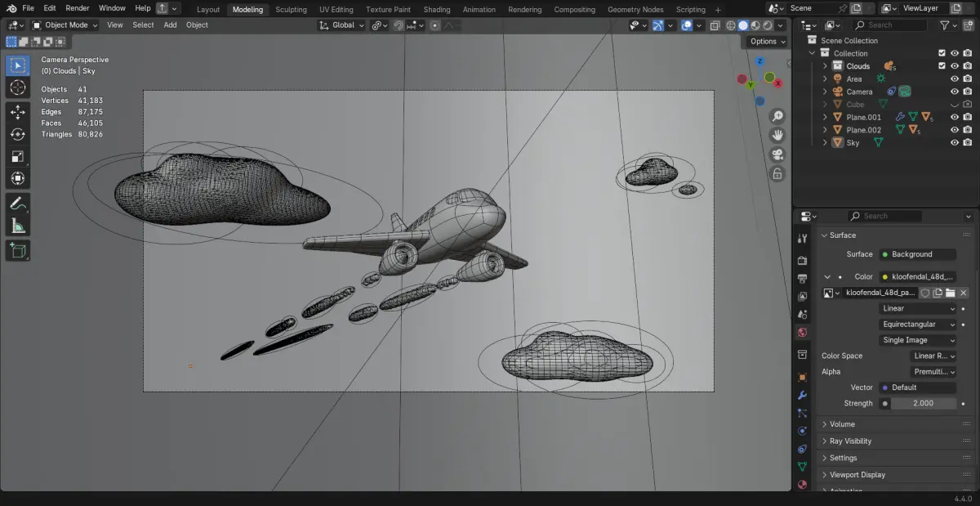
Task: Toggle camera view using camera icon
Action: click(777, 154)
